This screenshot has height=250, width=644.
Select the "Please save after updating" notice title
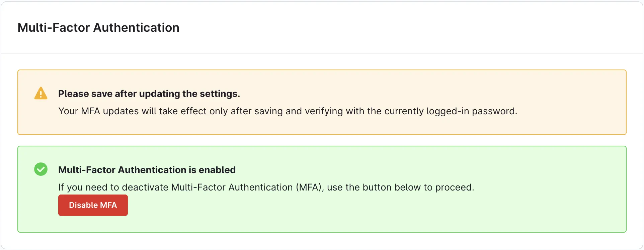pyautogui.click(x=149, y=94)
